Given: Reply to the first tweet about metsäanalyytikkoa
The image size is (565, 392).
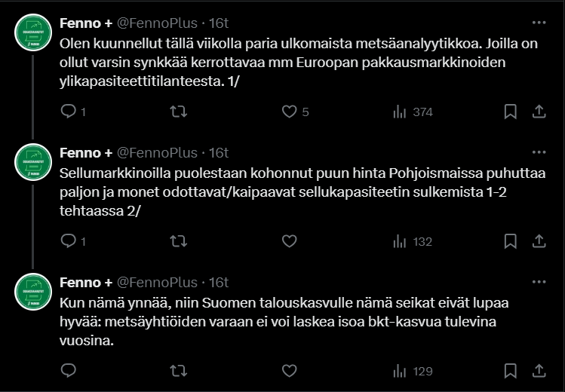Looking at the screenshot, I should [69, 112].
